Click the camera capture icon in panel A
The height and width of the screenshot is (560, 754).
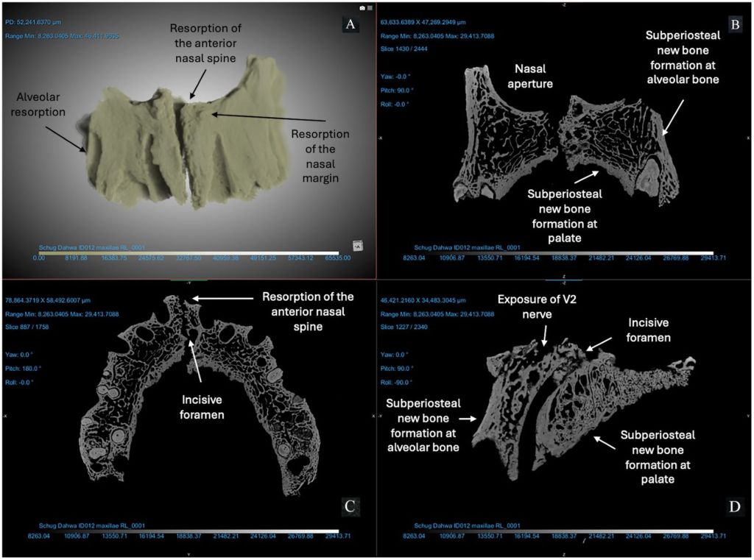pyautogui.click(x=362, y=8)
